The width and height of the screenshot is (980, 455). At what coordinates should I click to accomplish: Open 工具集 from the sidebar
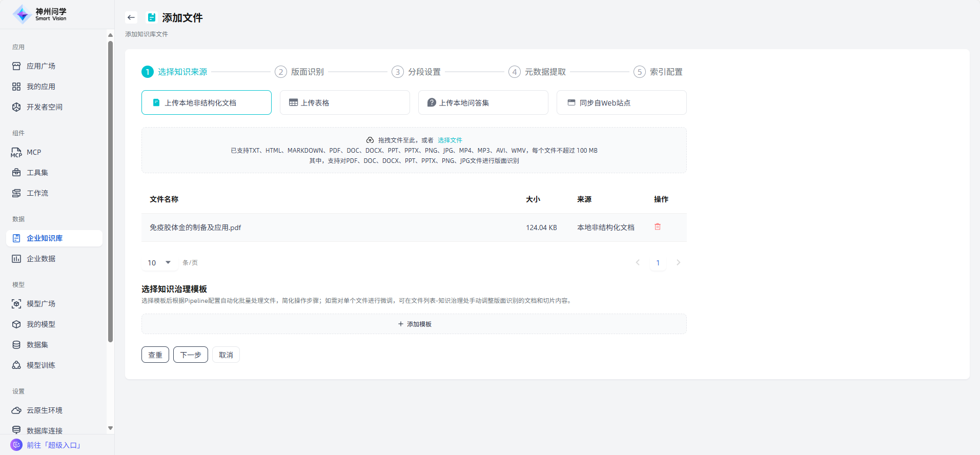click(x=37, y=173)
